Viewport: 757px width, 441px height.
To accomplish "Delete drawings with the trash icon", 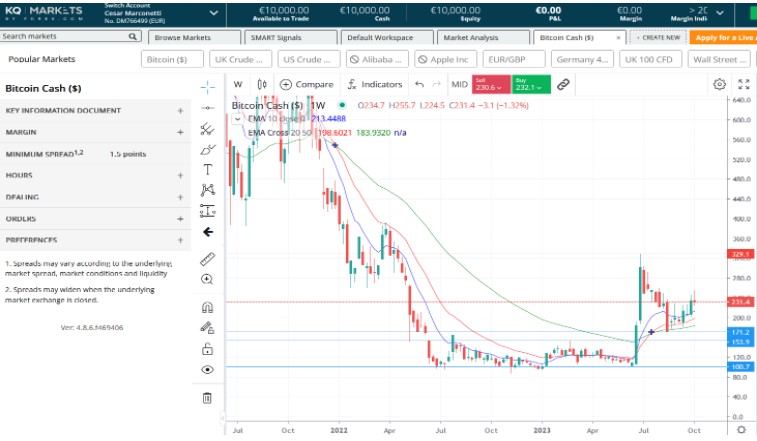I will click(x=207, y=398).
